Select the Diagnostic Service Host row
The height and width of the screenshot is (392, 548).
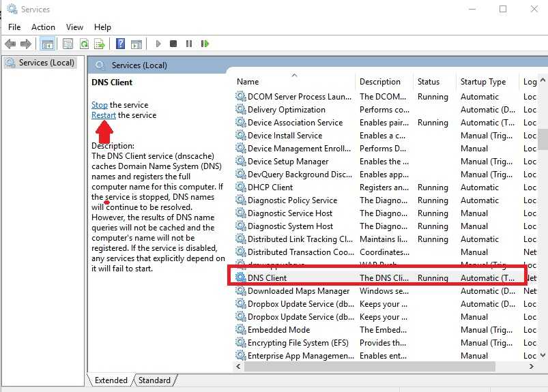pos(290,213)
